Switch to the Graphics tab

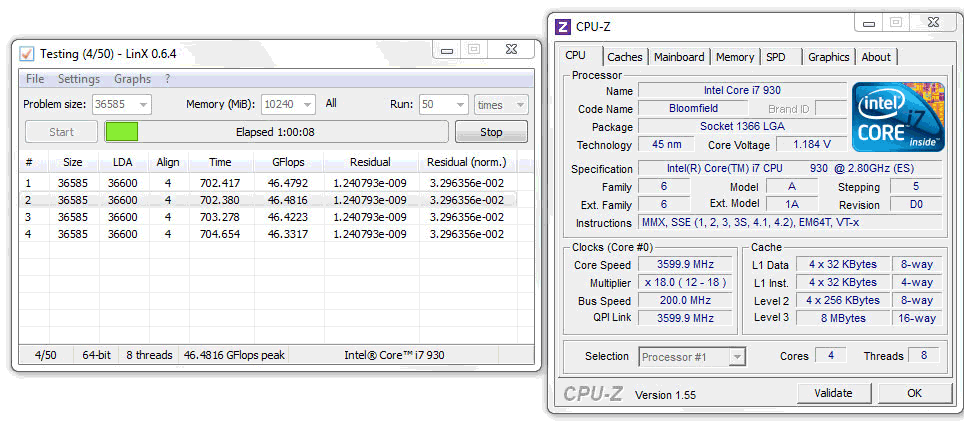point(829,57)
